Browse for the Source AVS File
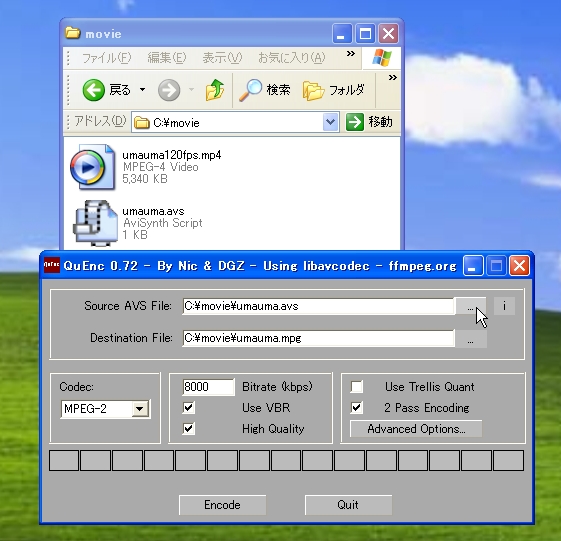Screen dimensions: 561x541 click(x=470, y=307)
